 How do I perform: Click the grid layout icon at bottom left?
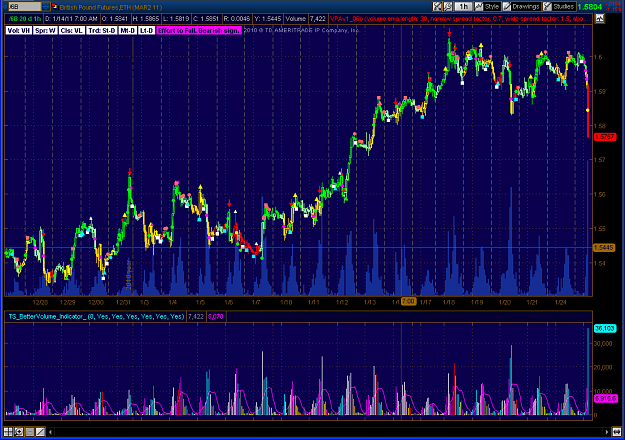click(x=8, y=432)
